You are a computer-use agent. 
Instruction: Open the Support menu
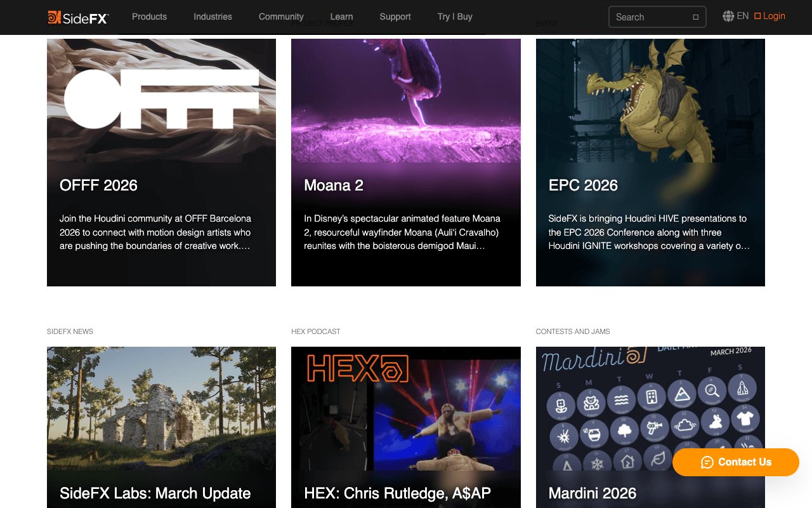click(395, 17)
